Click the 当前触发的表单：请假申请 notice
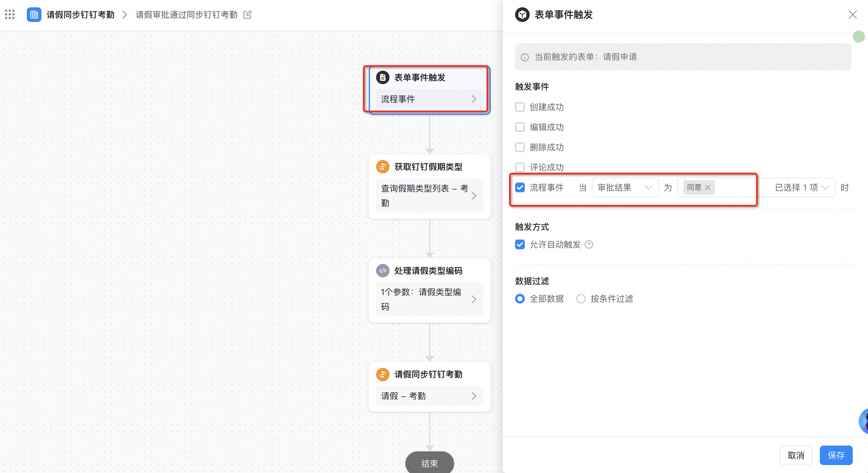Viewport: 868px width, 473px height. [683, 57]
